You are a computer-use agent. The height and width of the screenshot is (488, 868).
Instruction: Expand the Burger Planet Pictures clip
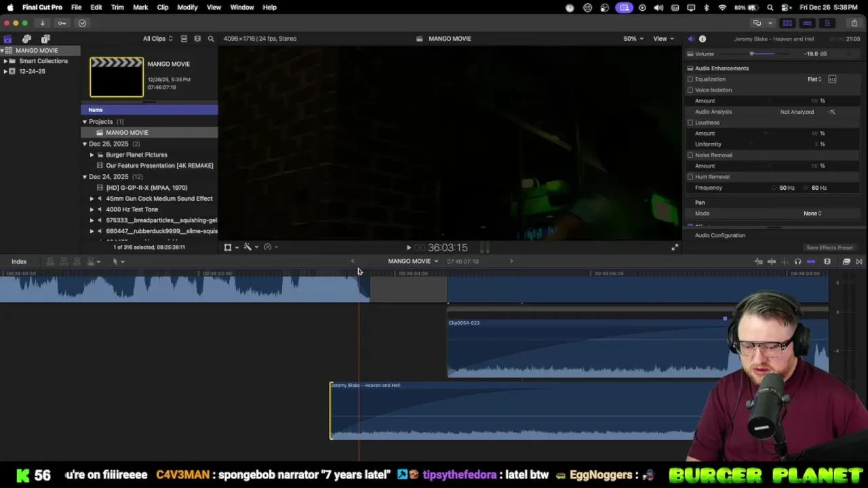click(92, 155)
